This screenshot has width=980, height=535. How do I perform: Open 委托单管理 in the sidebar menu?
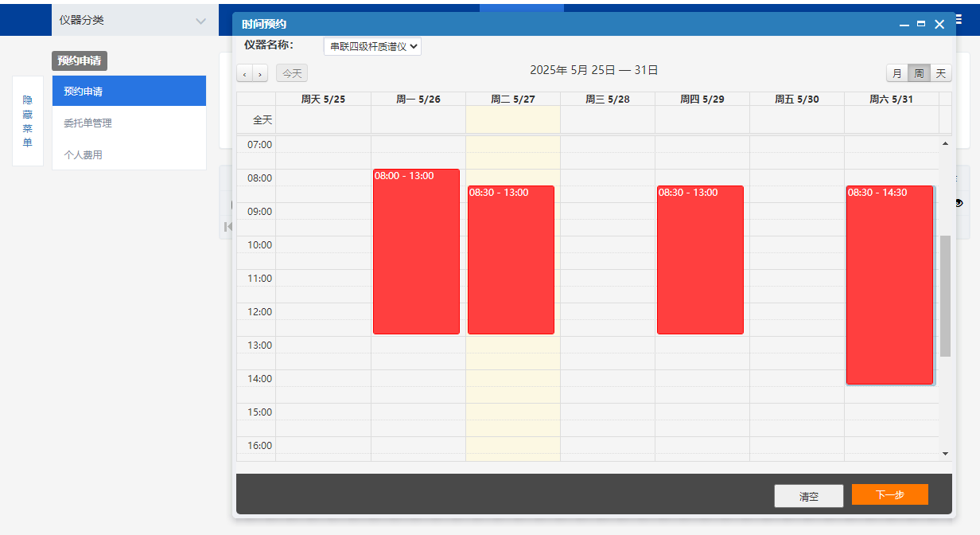pyautogui.click(x=87, y=123)
